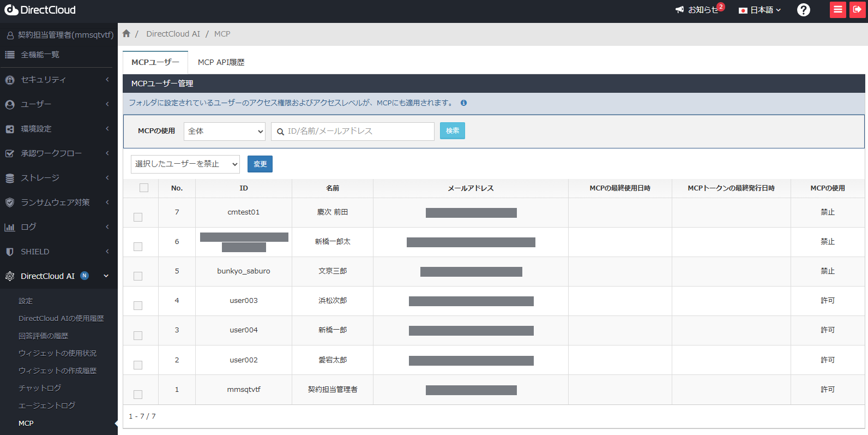Collapse the DirectCloud AI sidebar menu
868x435 pixels.
point(59,276)
